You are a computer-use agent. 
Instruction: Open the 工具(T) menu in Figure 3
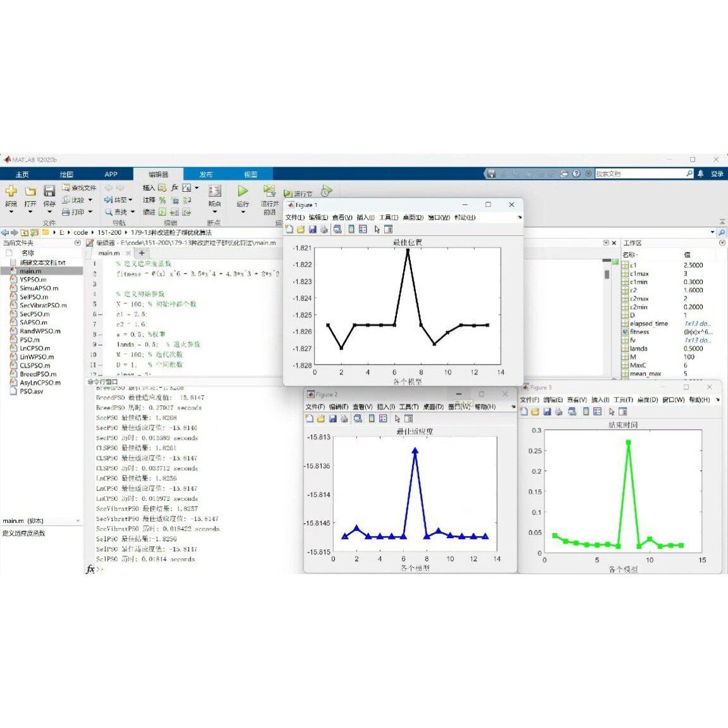pyautogui.click(x=623, y=399)
